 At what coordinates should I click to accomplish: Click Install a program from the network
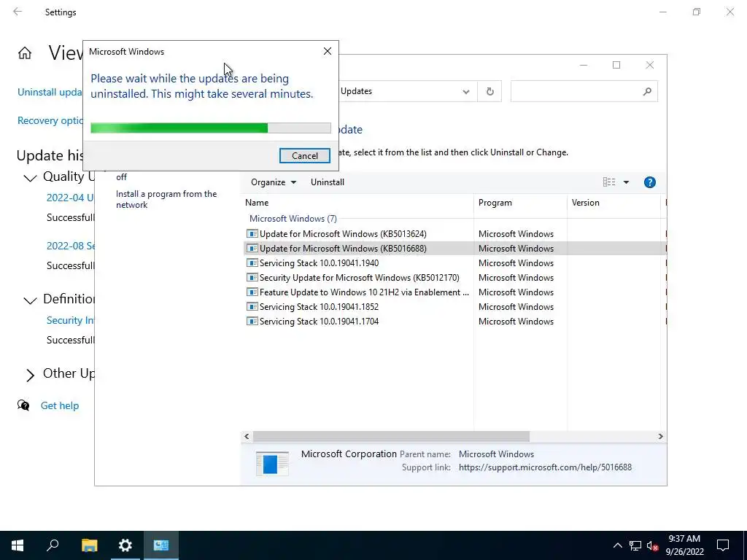coord(166,199)
